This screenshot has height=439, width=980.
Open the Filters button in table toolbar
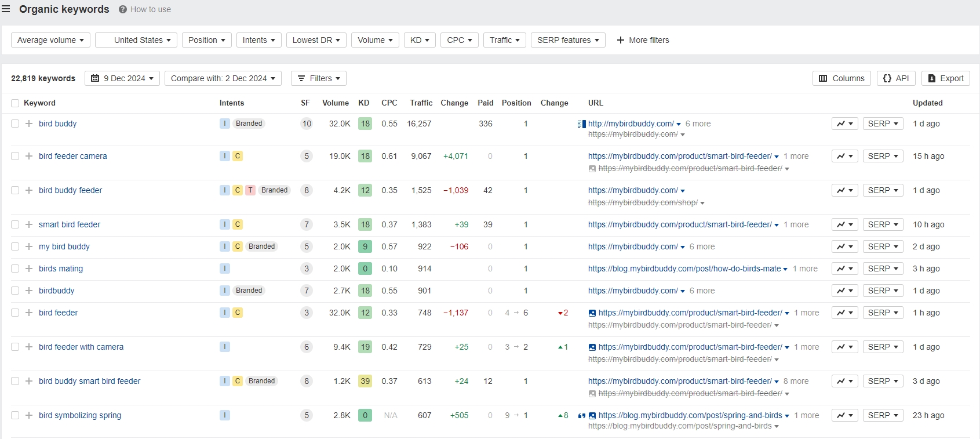tap(319, 78)
